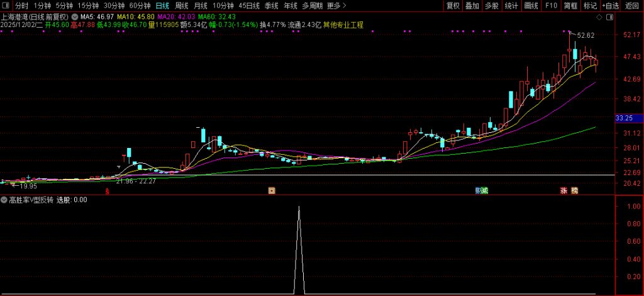644x296 pixels.
Task: Open the 复权 adjustment menu
Action: click(453, 6)
